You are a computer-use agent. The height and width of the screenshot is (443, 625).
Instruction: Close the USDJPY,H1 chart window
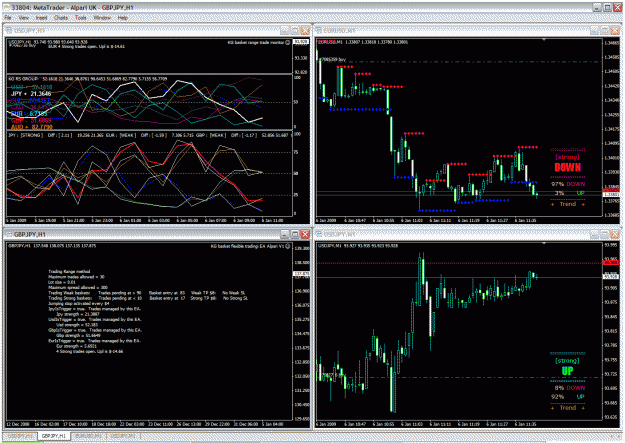pos(305,31)
